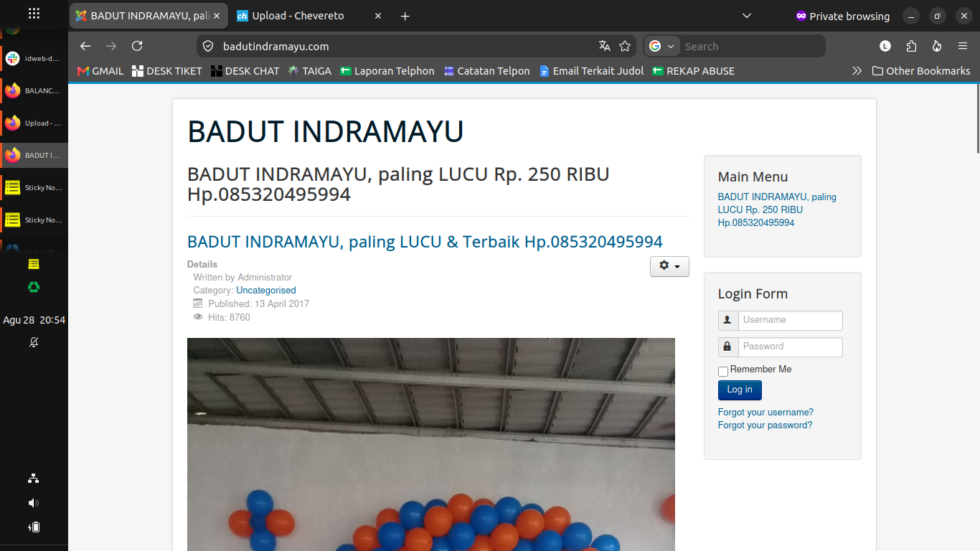Click the "Written by Administrator" text
Viewport: 980px width, 551px height.
[x=242, y=277]
